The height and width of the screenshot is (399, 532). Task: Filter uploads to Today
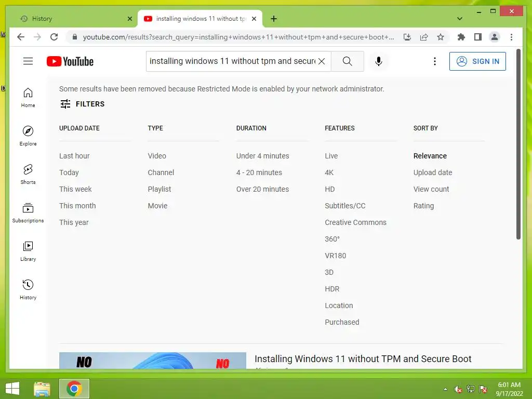click(69, 172)
